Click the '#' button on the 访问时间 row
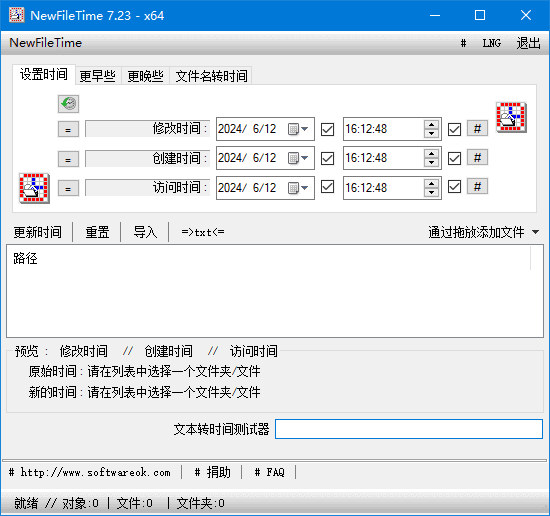 [477, 187]
